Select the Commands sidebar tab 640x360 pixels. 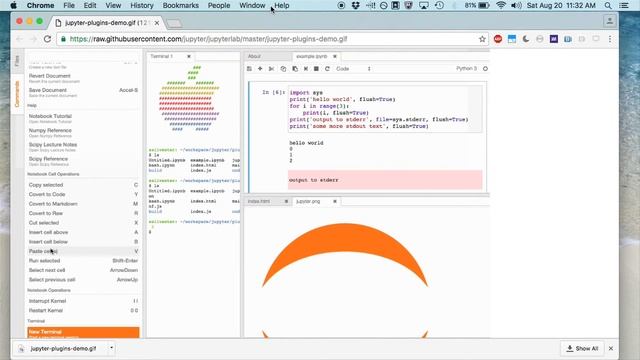[17, 94]
